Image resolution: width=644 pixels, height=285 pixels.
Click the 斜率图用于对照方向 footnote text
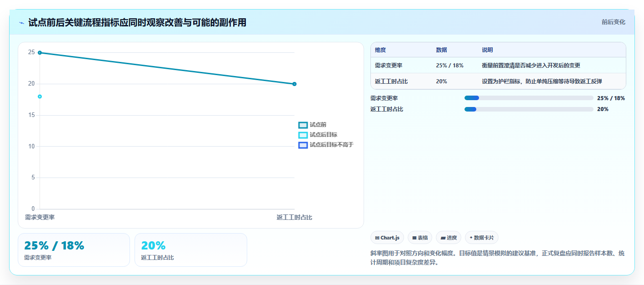(498, 258)
